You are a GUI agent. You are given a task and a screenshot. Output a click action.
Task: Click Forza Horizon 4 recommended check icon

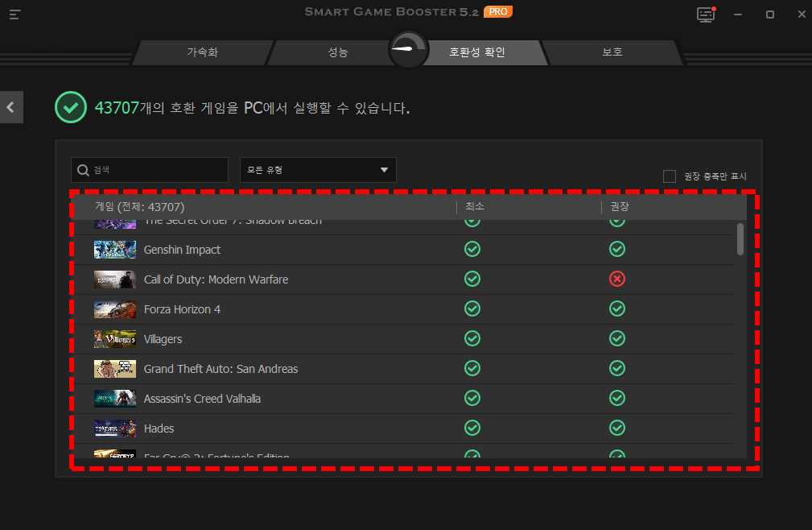[616, 308]
